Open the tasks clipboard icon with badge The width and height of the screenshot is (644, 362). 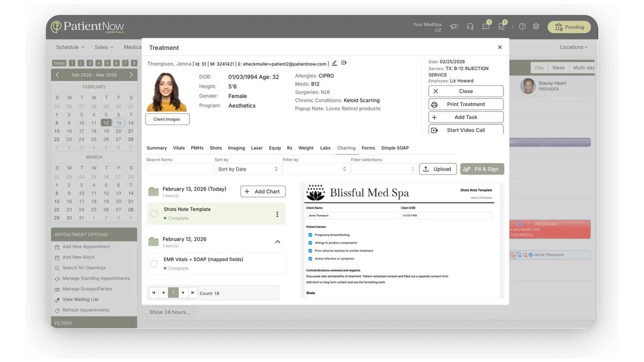point(502,26)
